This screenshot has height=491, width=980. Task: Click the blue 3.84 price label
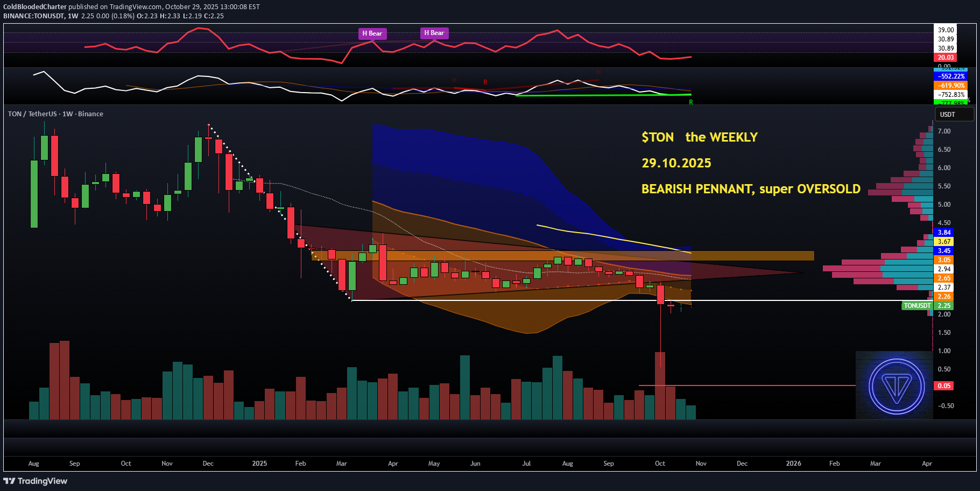(944, 233)
